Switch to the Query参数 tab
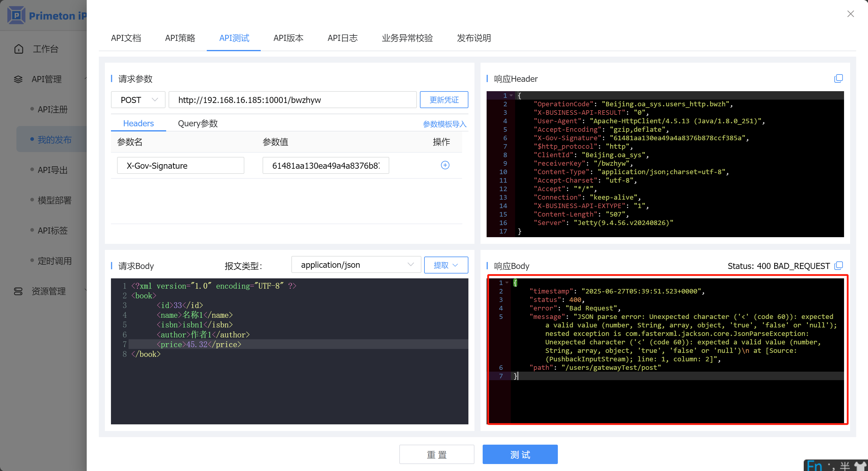The width and height of the screenshot is (868, 471). point(198,123)
